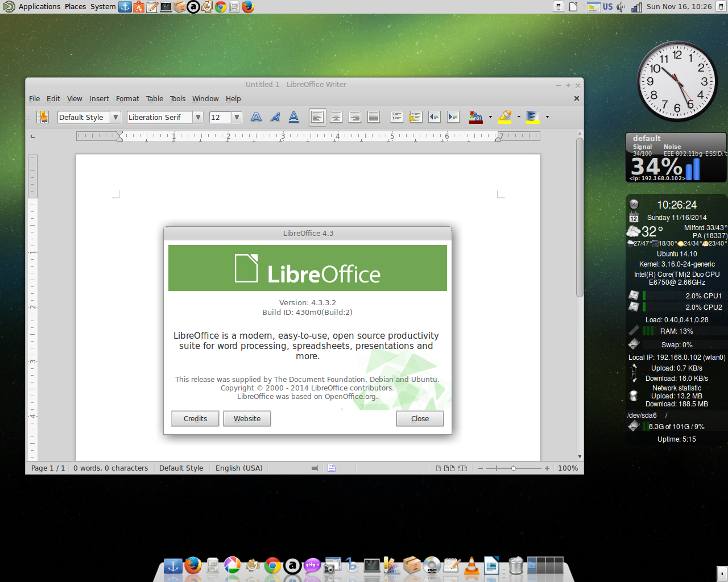Toggle Align Left paragraph button

pos(317,117)
